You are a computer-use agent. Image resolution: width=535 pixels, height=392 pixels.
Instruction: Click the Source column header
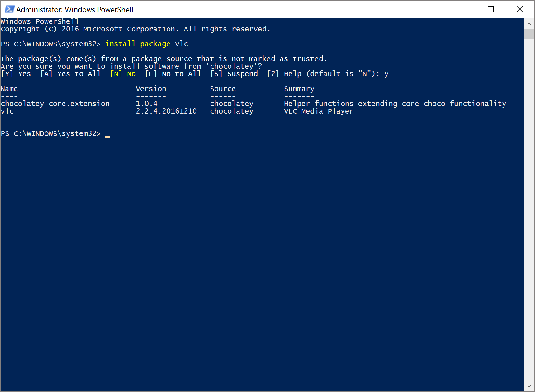223,89
